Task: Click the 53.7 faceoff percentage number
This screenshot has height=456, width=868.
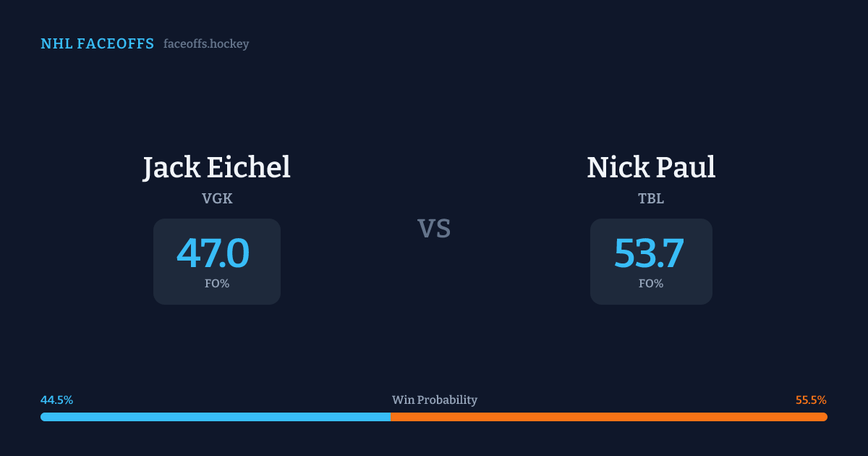Action: [649, 253]
